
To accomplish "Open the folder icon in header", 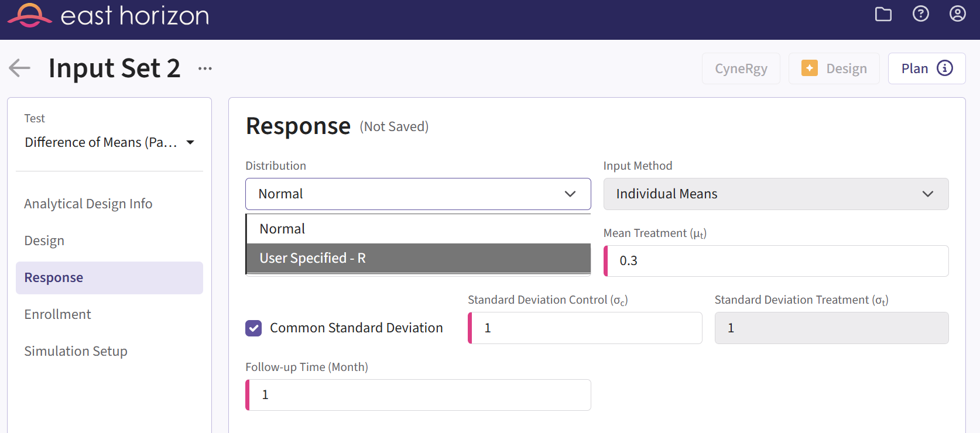I will click(883, 14).
